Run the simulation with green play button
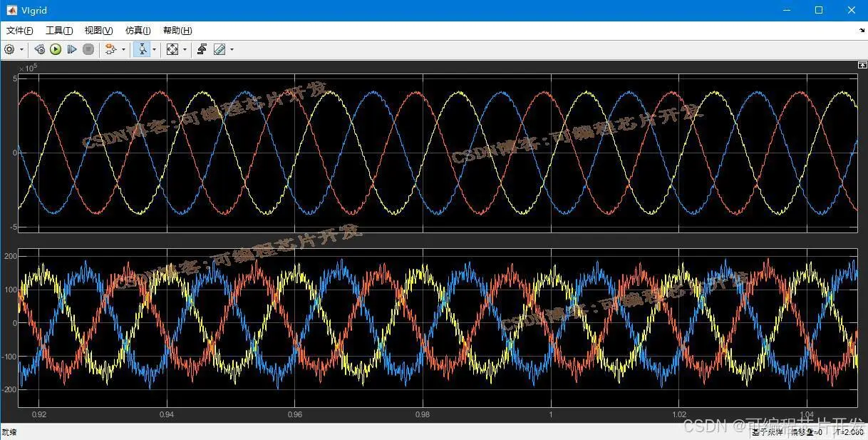This screenshot has width=868, height=440. tap(56, 49)
